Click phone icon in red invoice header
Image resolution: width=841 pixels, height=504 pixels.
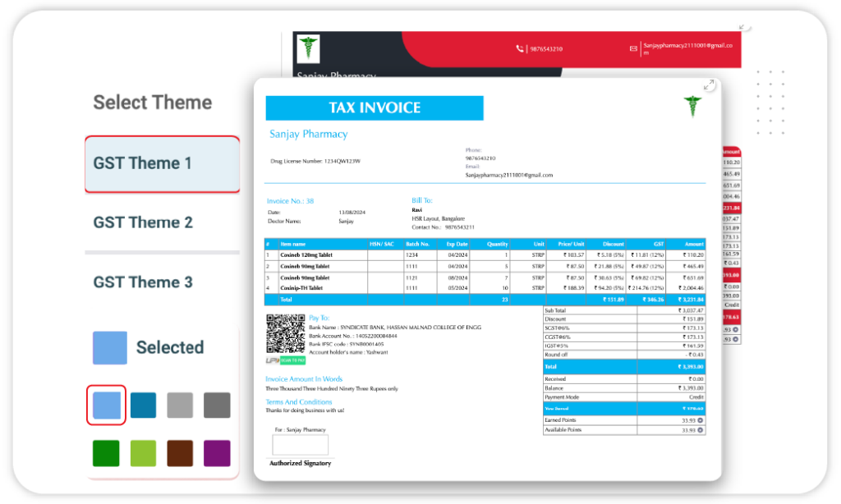click(x=520, y=49)
